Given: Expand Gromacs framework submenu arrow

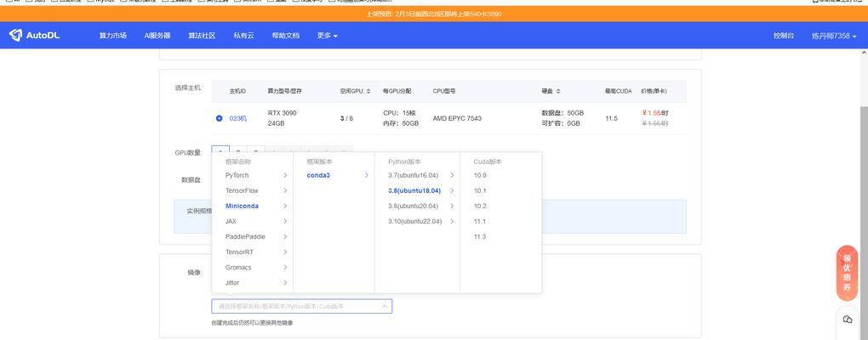Looking at the screenshot, I should (x=285, y=268).
